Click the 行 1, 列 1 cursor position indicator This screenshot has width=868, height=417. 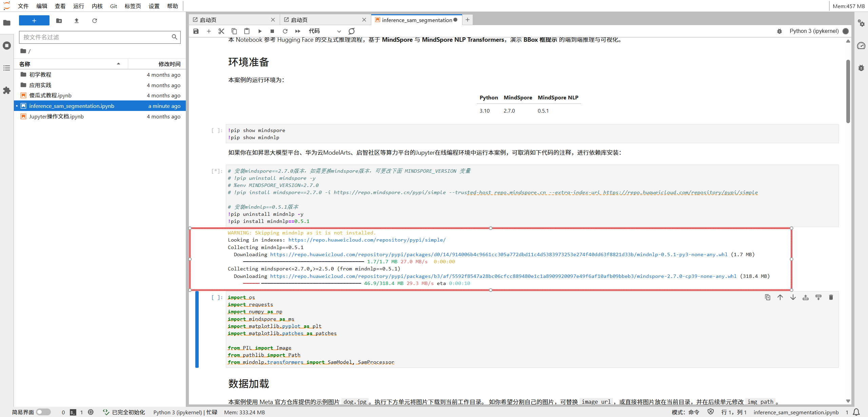coord(734,412)
